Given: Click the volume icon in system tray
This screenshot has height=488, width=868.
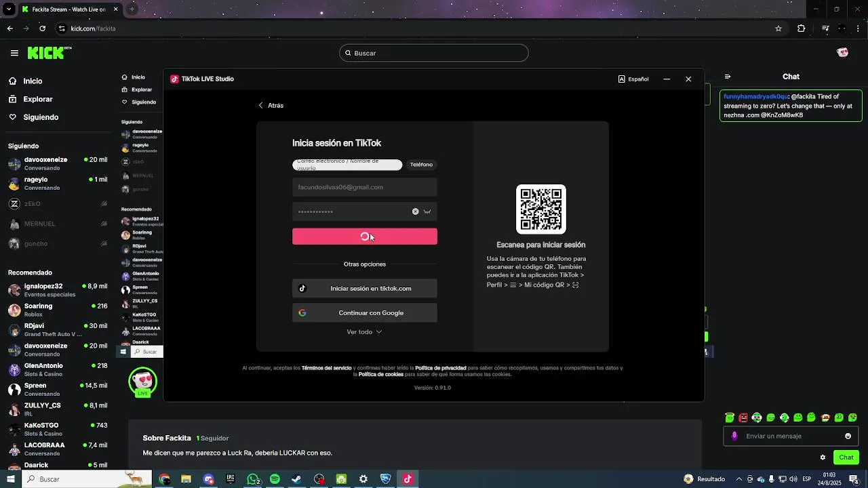Looking at the screenshot, I should [793, 479].
